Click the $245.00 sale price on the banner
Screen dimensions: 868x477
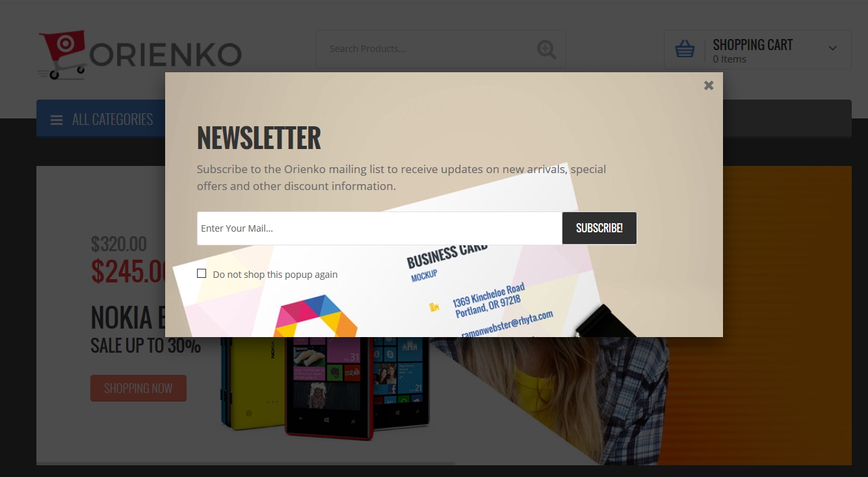[129, 271]
